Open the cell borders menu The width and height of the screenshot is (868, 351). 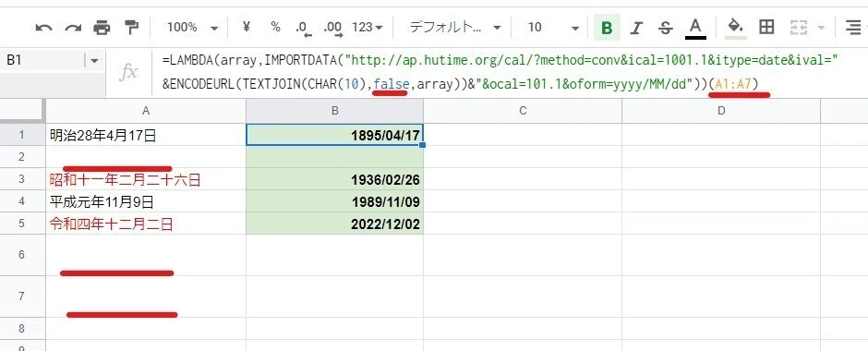[x=766, y=27]
